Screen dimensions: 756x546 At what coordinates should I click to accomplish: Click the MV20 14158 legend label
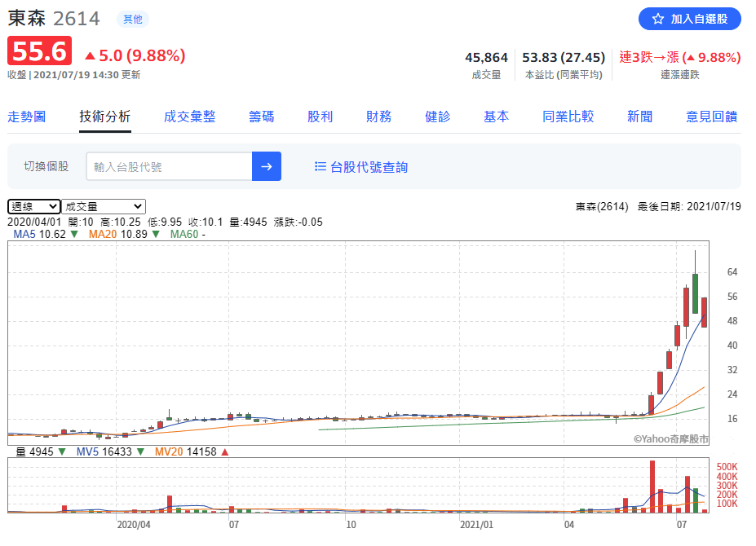(x=186, y=452)
